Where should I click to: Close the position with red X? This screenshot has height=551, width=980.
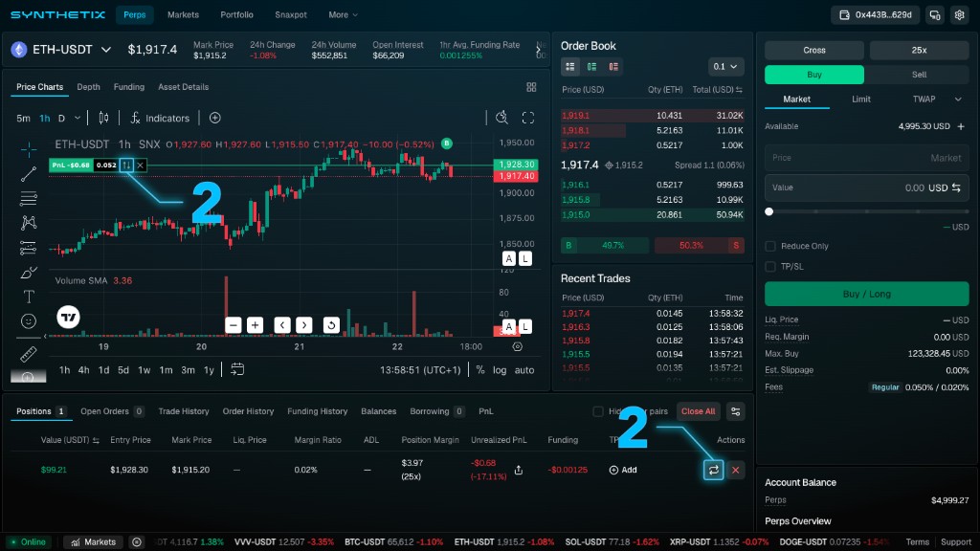(736, 470)
